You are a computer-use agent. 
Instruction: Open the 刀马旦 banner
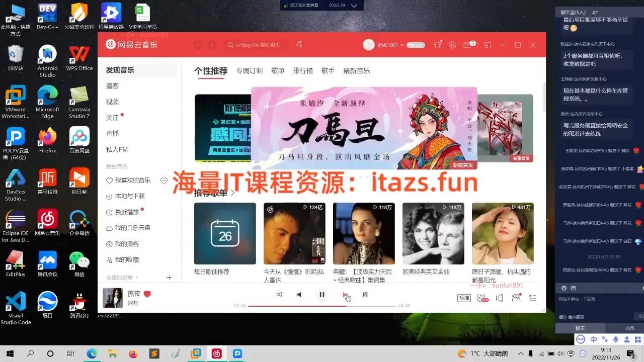(x=364, y=128)
